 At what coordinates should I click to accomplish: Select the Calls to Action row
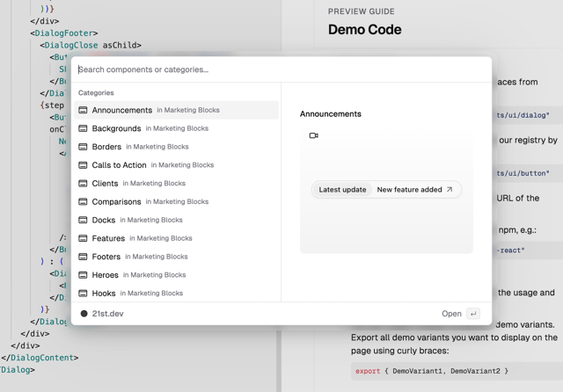point(176,165)
